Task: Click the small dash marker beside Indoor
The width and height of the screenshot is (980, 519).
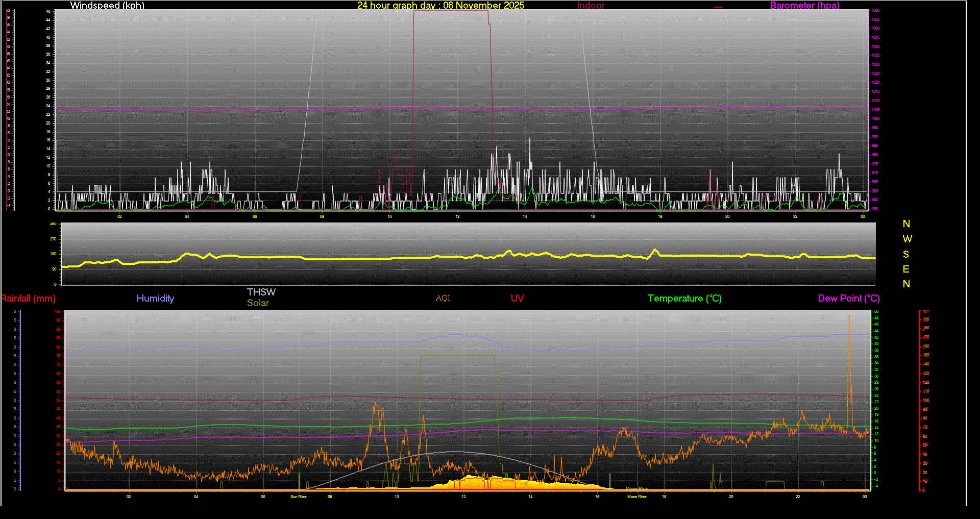Action: (x=719, y=7)
